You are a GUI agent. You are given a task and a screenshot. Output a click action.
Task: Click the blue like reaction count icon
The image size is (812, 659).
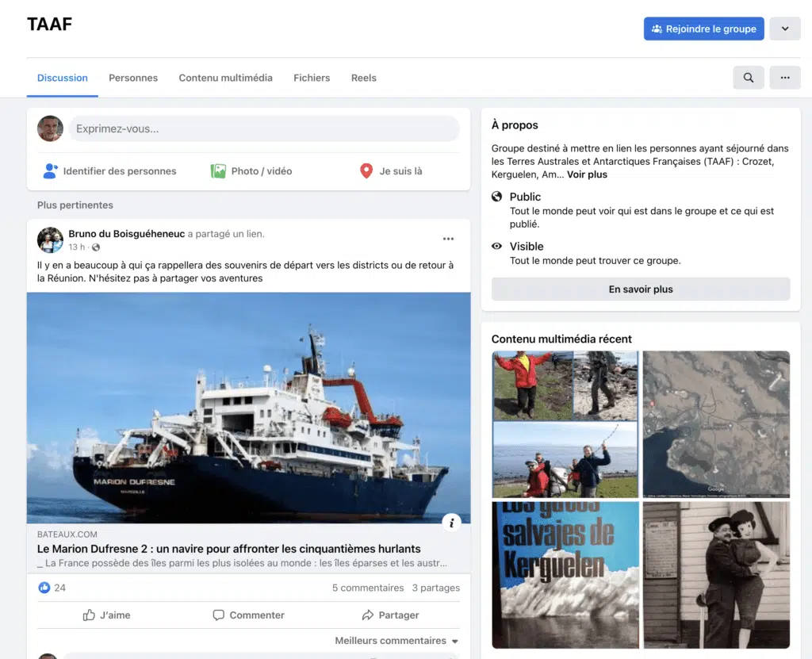pos(44,588)
